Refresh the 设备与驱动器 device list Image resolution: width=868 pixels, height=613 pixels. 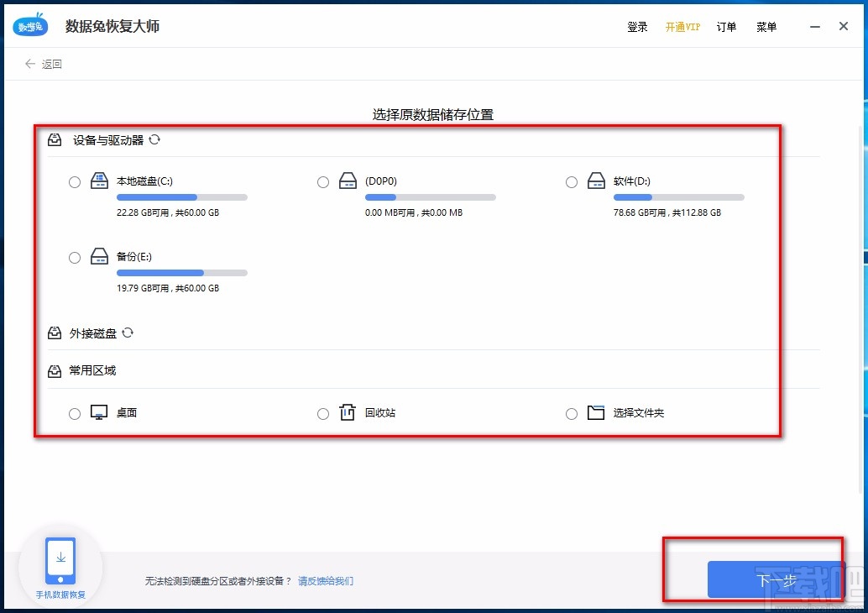click(x=154, y=140)
